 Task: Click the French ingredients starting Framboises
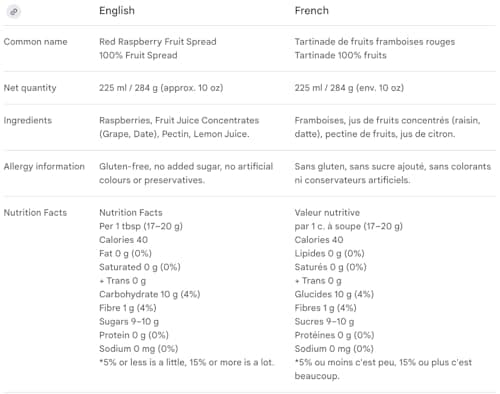click(387, 127)
